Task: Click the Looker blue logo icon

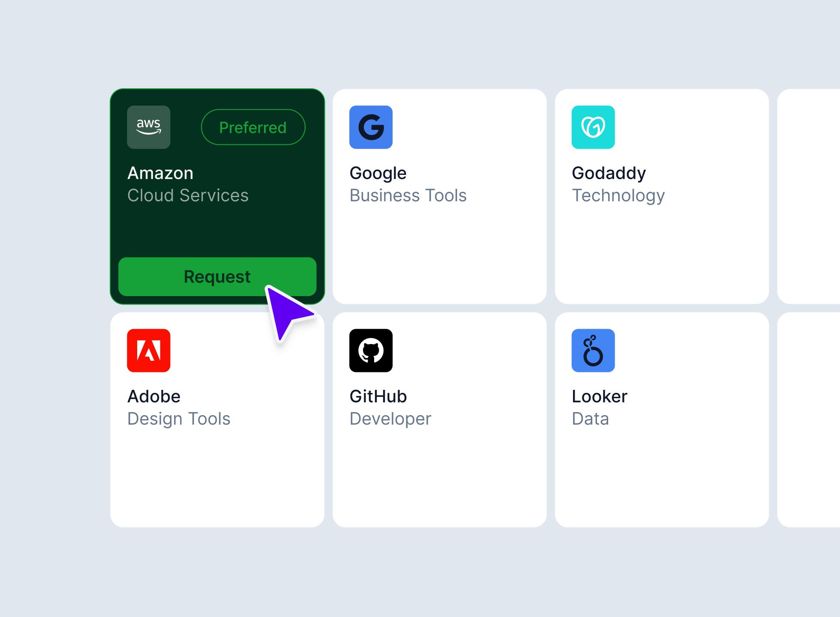Action: [x=593, y=350]
